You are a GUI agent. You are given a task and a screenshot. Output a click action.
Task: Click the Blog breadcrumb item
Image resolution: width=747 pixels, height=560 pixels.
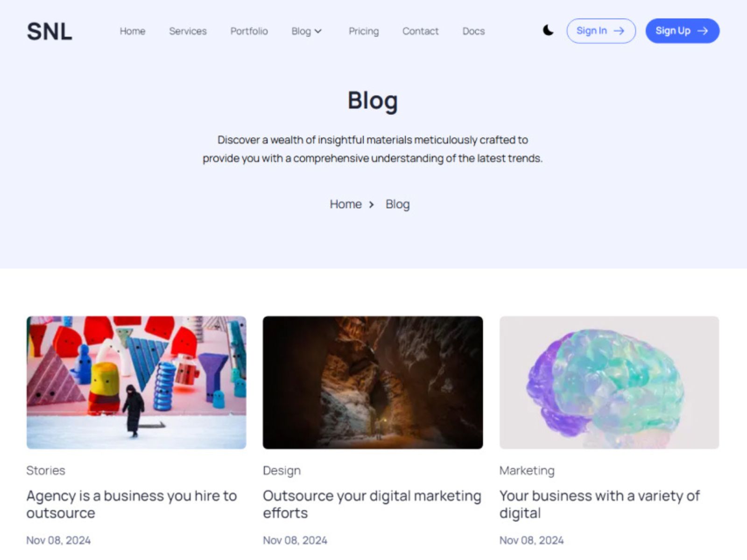pos(397,204)
